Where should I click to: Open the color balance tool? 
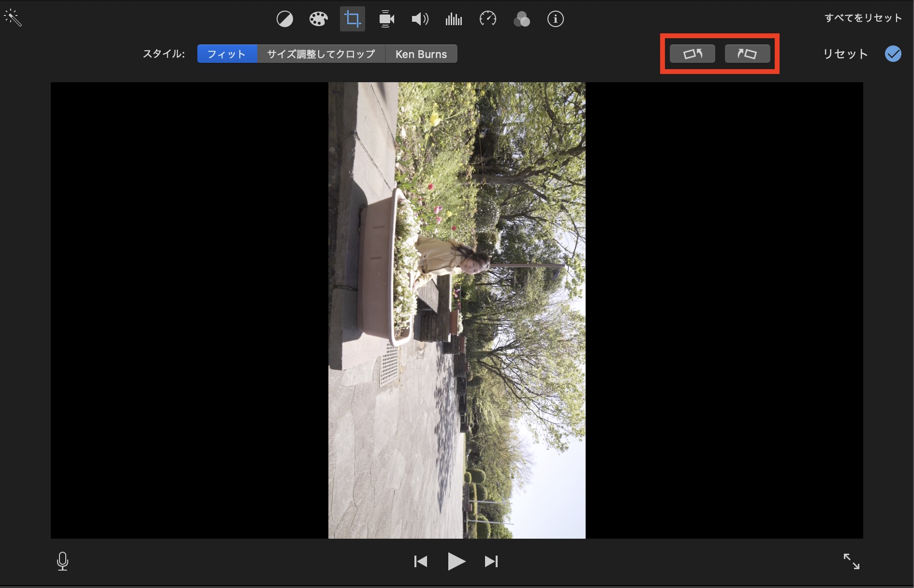[x=285, y=19]
